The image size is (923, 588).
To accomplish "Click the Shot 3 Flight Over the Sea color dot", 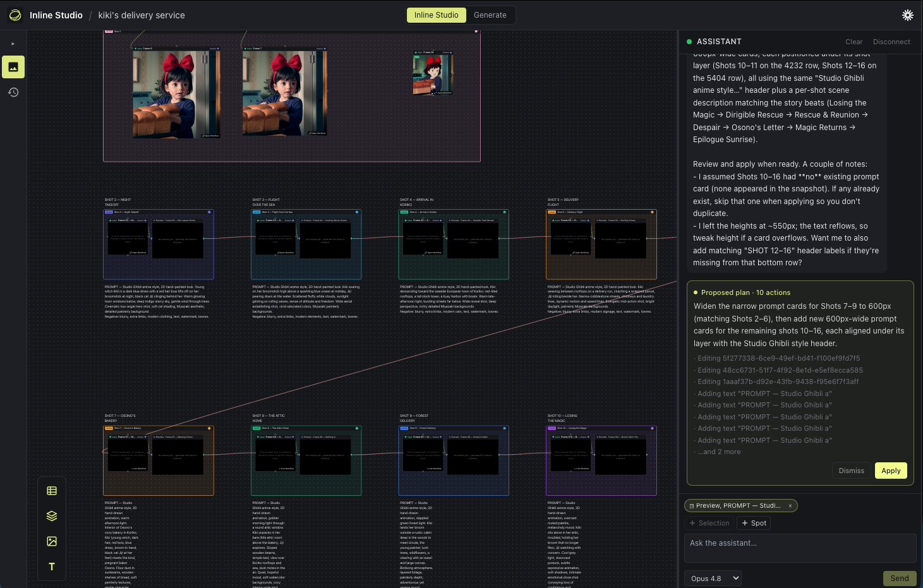I will click(357, 212).
